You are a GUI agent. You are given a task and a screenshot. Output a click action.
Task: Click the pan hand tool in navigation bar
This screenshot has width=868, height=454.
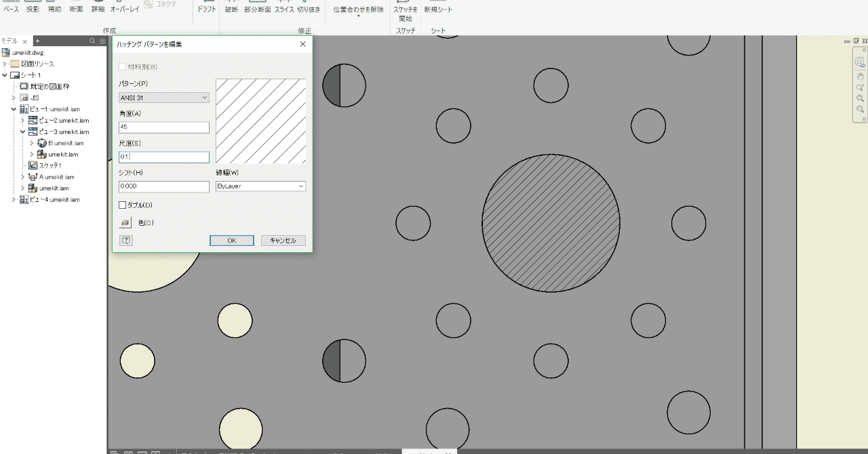coord(860,76)
